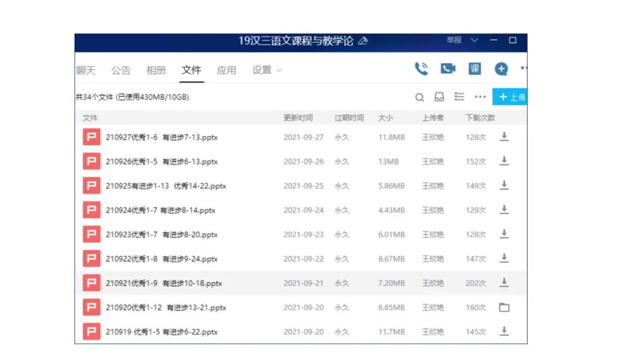644x363 pixels.
Task: Click the folder icon on the 210920 row
Action: [504, 307]
